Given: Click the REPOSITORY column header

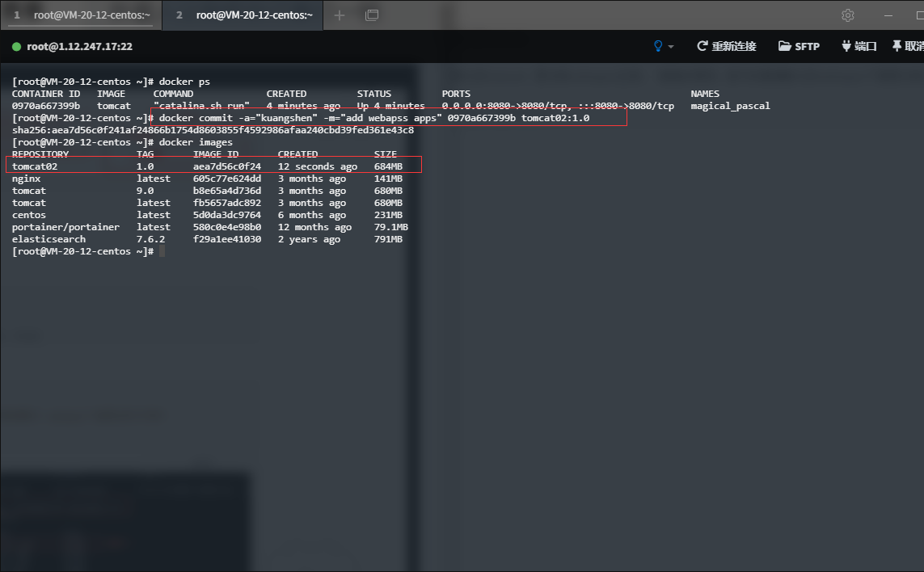Looking at the screenshot, I should point(40,154).
